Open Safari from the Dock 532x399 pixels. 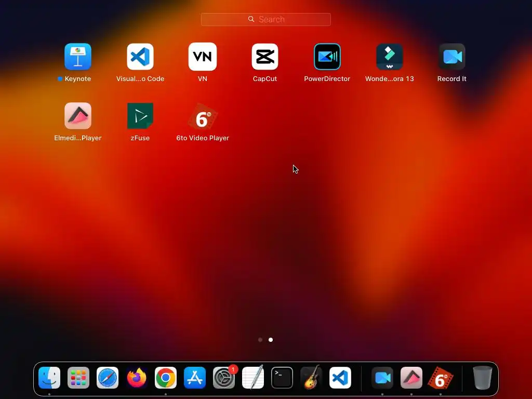pyautogui.click(x=108, y=378)
